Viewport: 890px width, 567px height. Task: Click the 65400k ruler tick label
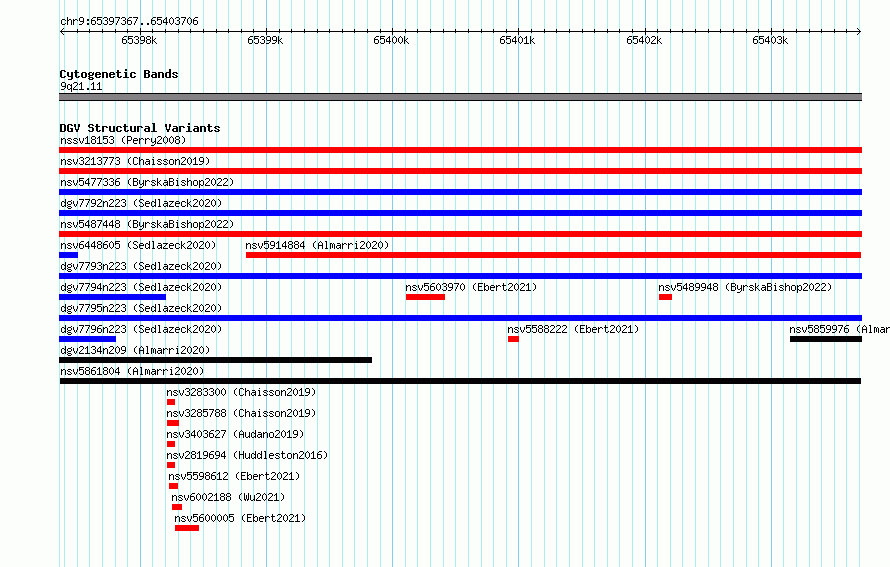(x=391, y=40)
